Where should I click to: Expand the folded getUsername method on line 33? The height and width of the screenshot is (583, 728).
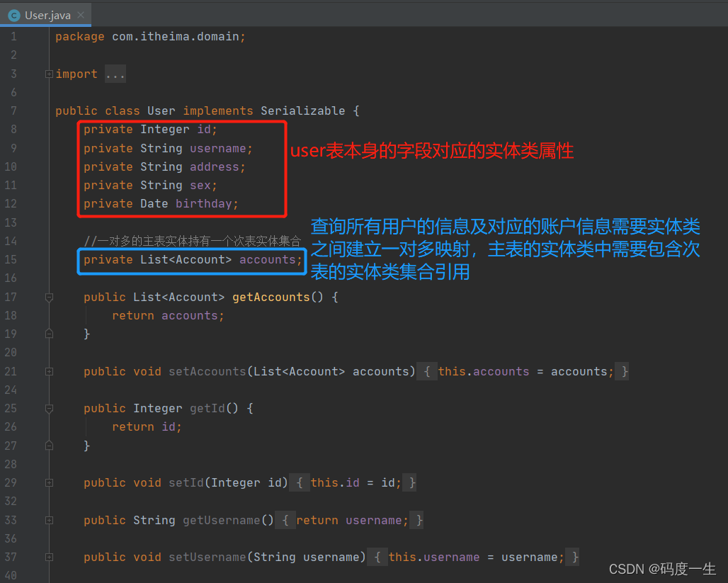pyautogui.click(x=49, y=520)
